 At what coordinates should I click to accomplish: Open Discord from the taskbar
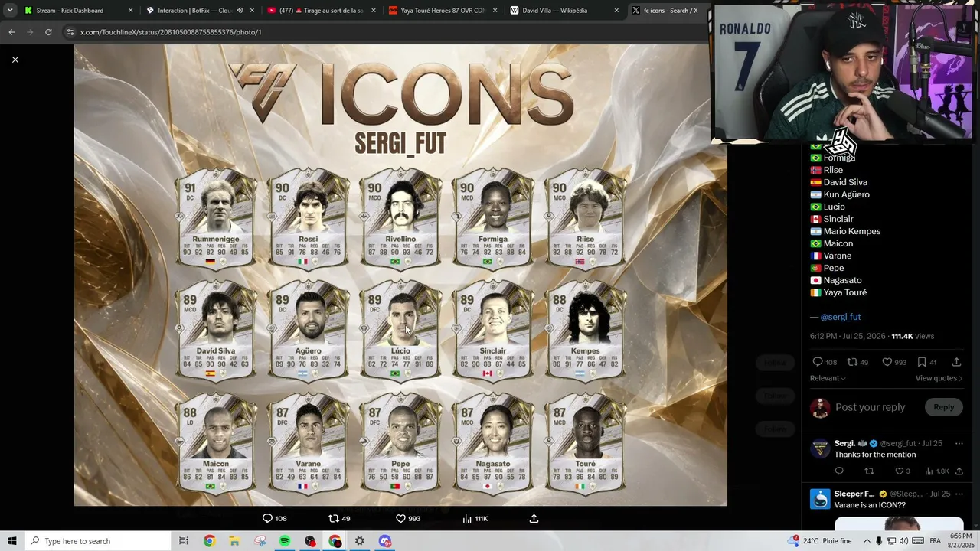point(385,541)
